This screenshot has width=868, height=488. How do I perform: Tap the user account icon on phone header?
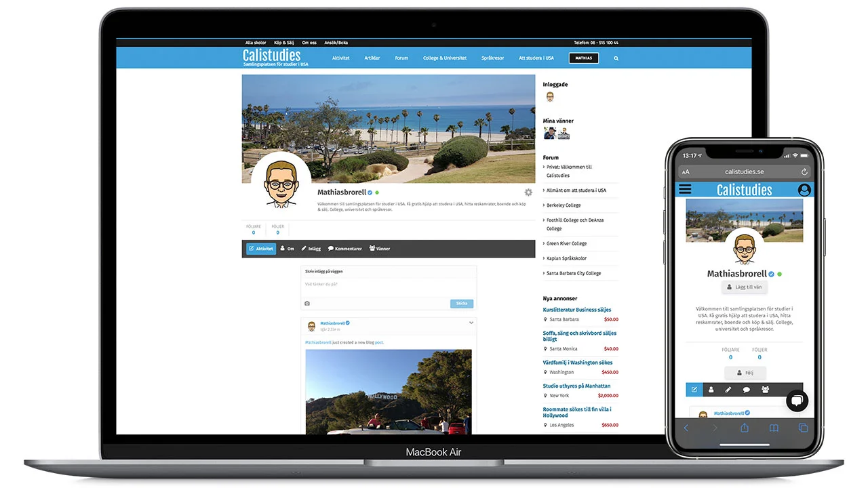click(804, 190)
